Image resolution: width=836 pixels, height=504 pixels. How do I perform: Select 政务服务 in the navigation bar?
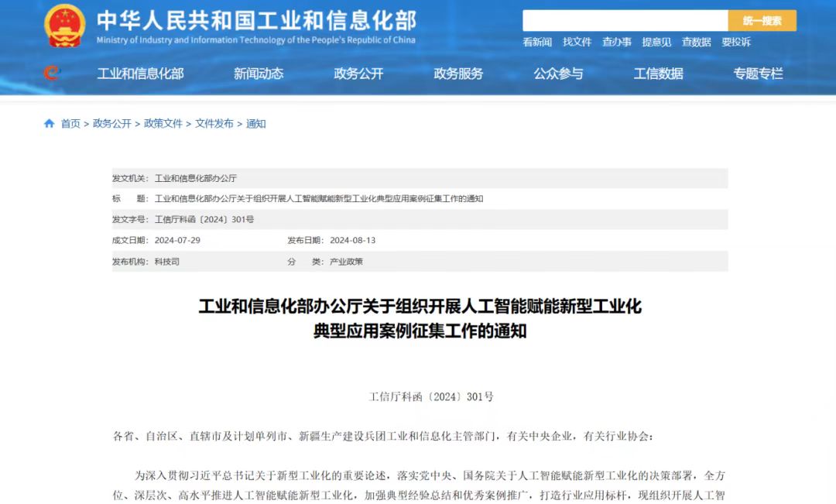click(x=458, y=74)
